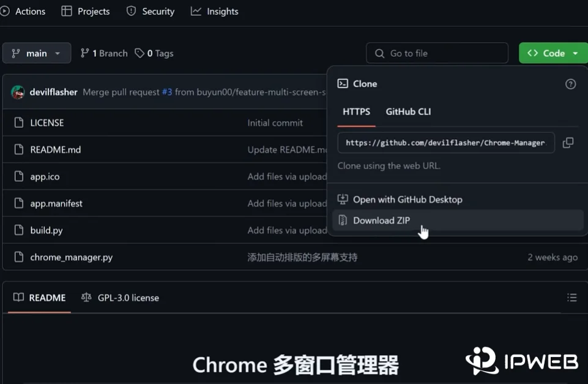Click the Go to file search field
The height and width of the screenshot is (384, 588).
437,53
